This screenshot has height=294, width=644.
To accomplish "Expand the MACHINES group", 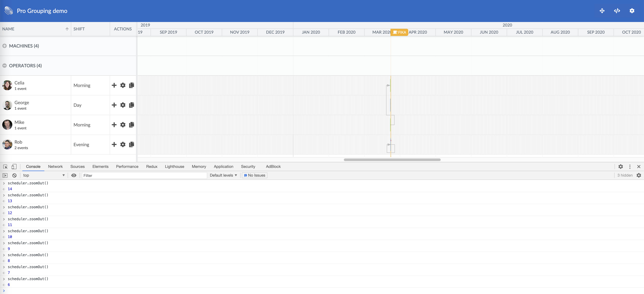I will (4, 46).
